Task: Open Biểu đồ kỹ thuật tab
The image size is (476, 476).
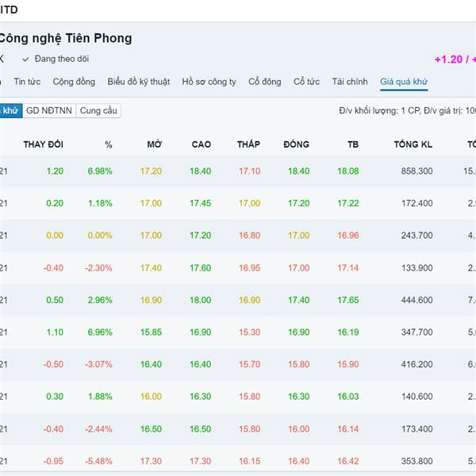Action: (138, 82)
